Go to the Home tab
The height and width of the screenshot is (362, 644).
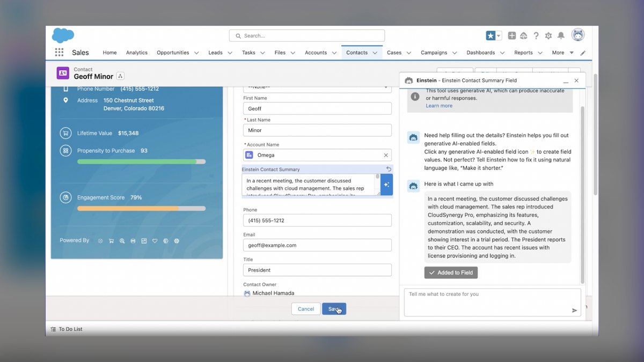[109, 53]
